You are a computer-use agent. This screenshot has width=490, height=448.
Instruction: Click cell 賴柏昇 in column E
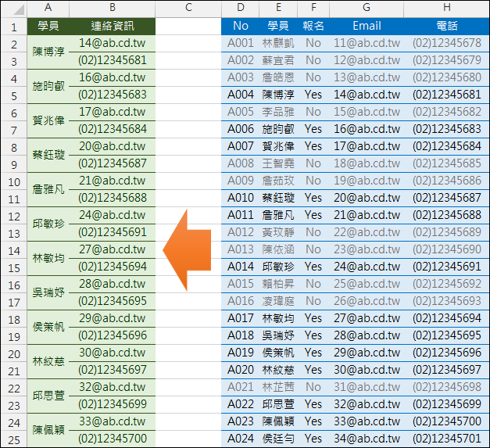pyautogui.click(x=278, y=284)
